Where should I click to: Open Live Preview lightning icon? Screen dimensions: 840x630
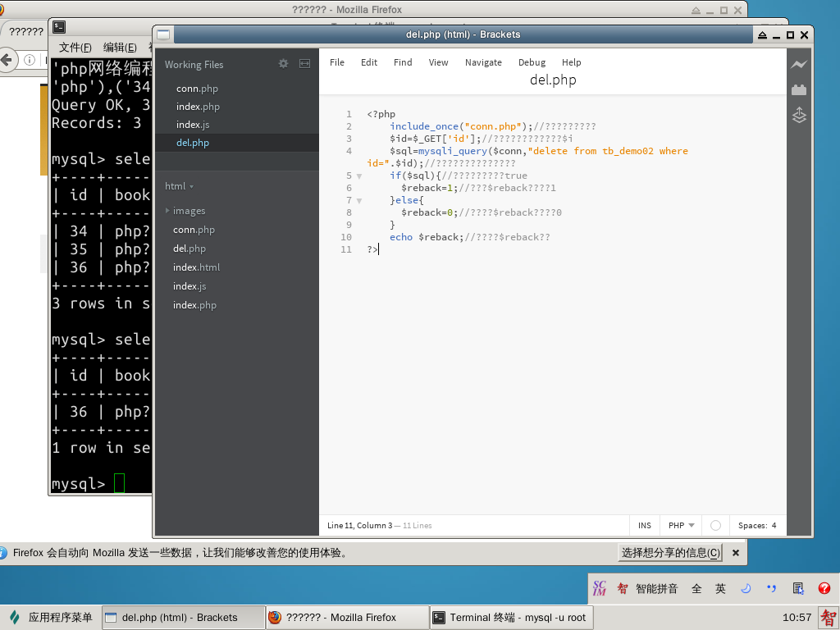coord(799,65)
